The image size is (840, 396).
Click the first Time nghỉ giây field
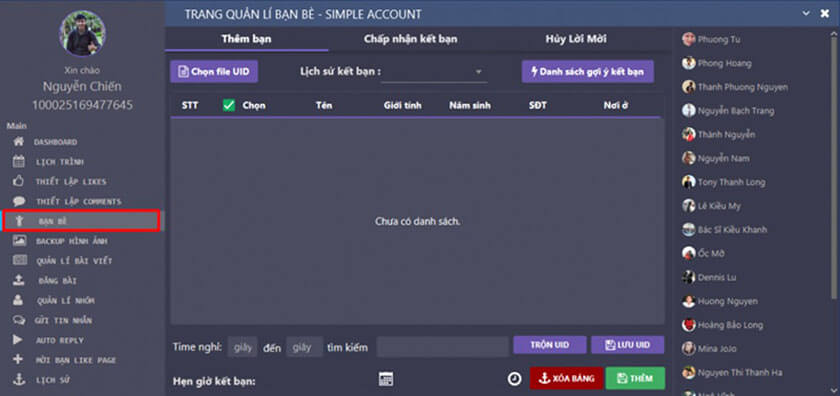243,347
